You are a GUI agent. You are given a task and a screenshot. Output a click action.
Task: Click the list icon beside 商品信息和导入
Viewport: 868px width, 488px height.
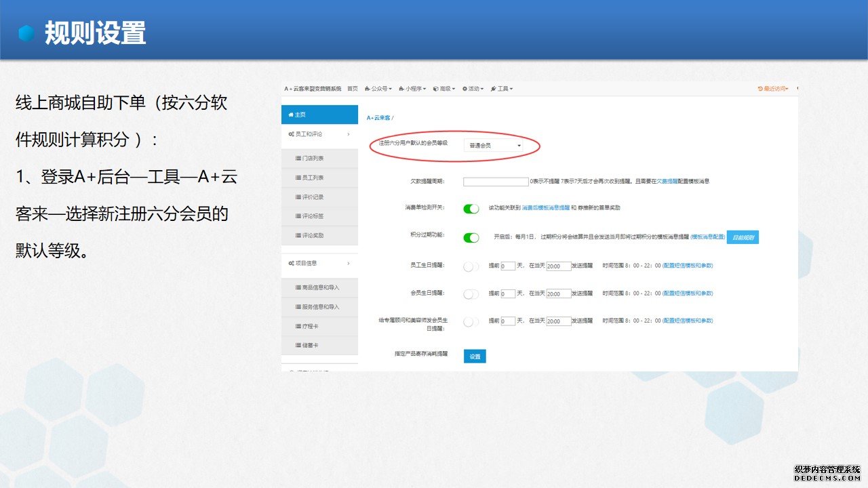(298, 287)
